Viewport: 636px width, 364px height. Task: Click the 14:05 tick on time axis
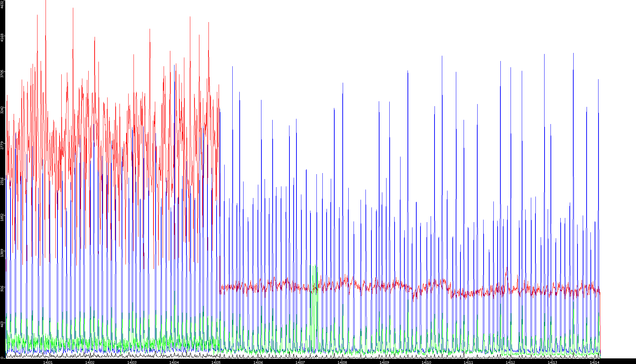[216, 362]
